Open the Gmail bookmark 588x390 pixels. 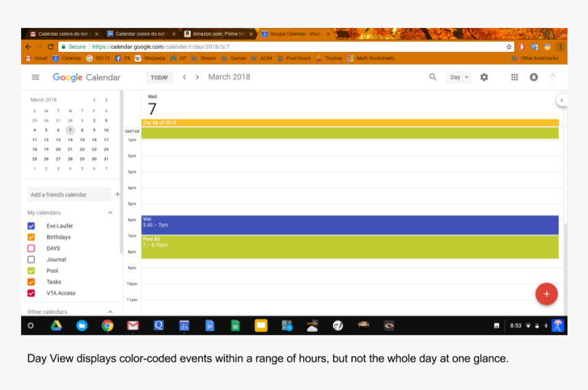36,58
